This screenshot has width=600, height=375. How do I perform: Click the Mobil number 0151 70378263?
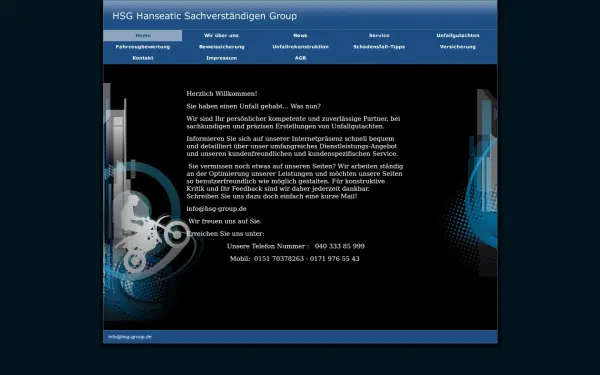pyautogui.click(x=279, y=259)
